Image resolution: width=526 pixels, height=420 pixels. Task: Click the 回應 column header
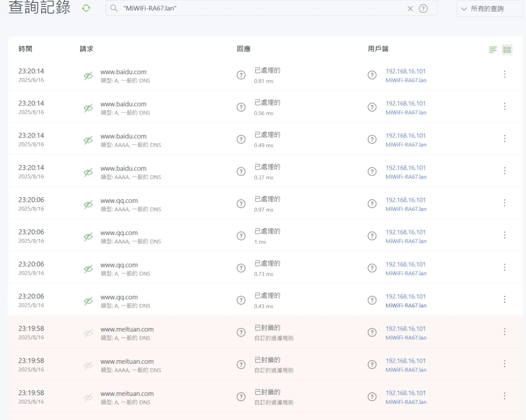click(x=244, y=49)
